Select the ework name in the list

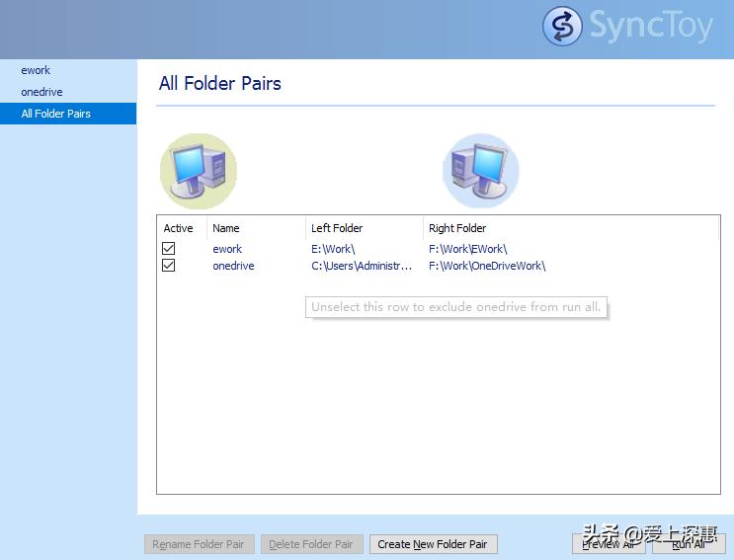click(x=227, y=249)
